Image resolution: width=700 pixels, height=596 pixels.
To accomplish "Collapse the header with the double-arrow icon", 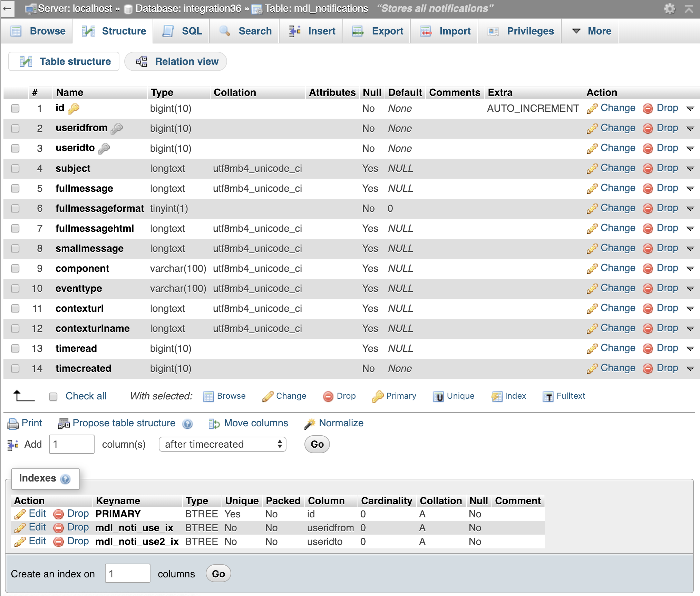I will tap(689, 9).
